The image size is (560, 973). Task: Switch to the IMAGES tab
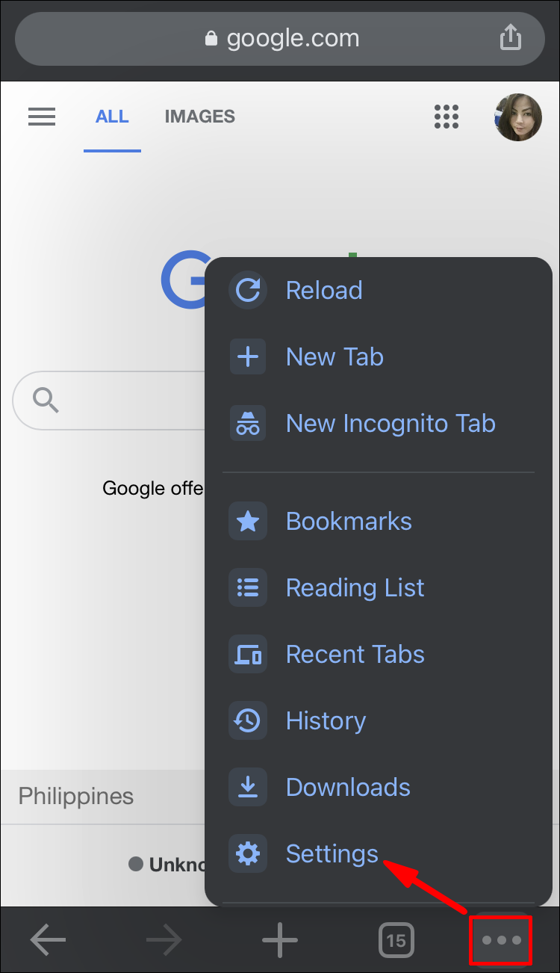point(199,117)
